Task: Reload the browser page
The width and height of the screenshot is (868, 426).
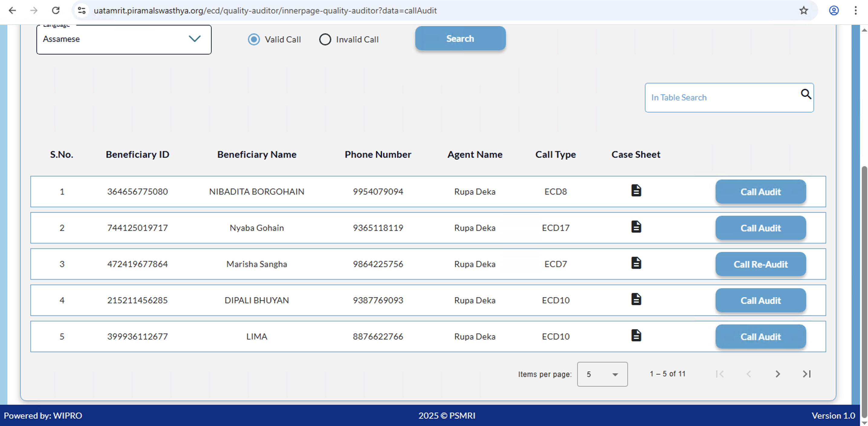Action: (x=56, y=11)
